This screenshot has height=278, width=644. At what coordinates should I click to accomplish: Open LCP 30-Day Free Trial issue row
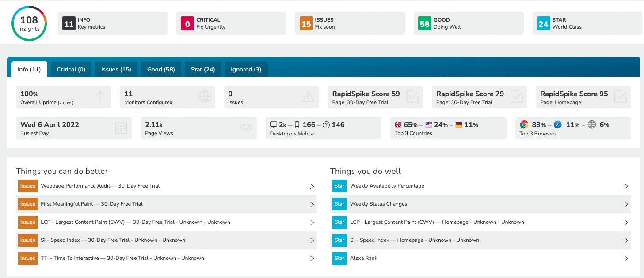click(x=166, y=222)
